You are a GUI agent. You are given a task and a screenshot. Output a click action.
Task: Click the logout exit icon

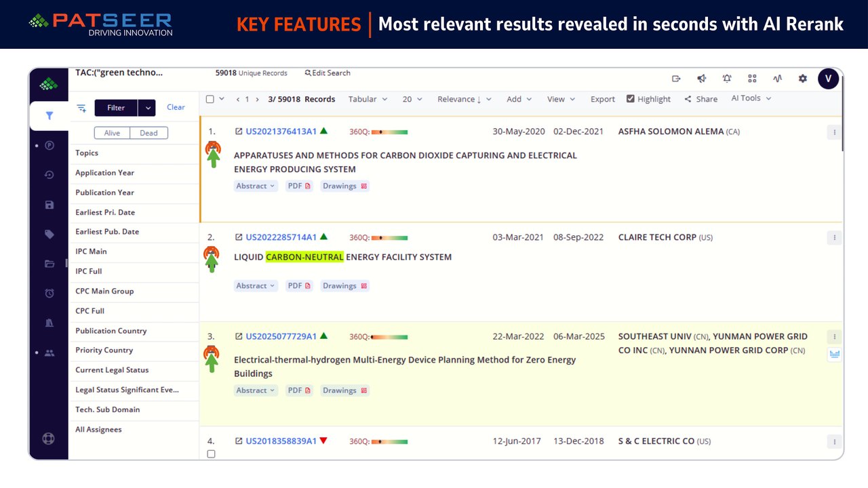(676, 79)
